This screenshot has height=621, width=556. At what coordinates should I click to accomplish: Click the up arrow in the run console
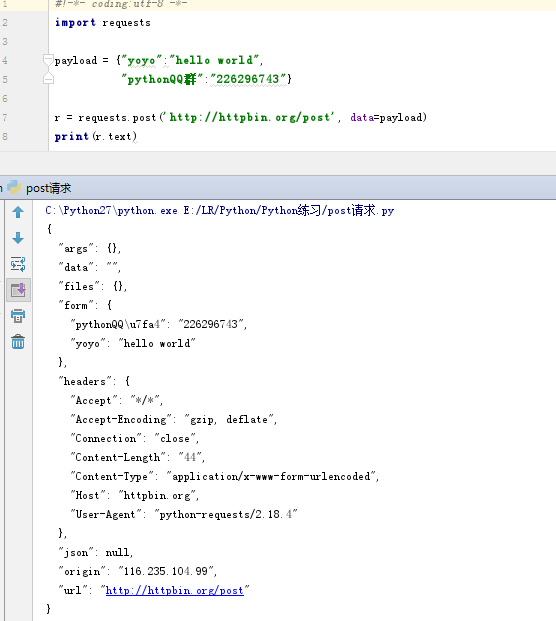click(18, 213)
